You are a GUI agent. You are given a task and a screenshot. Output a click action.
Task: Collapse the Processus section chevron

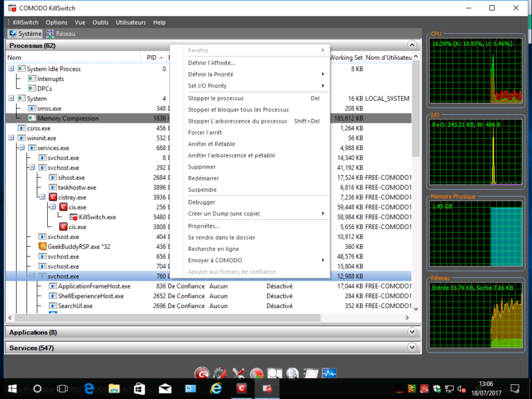[412, 45]
